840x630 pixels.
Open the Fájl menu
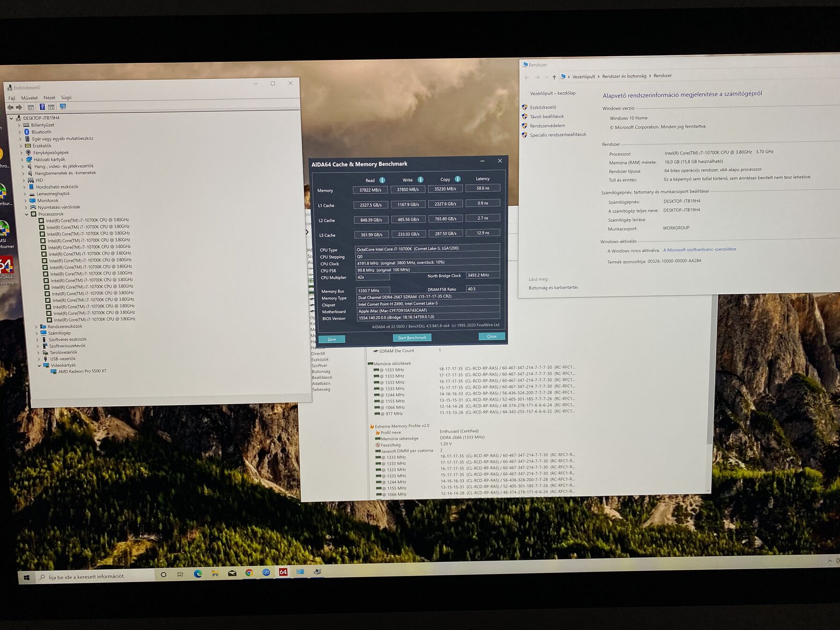(x=12, y=98)
